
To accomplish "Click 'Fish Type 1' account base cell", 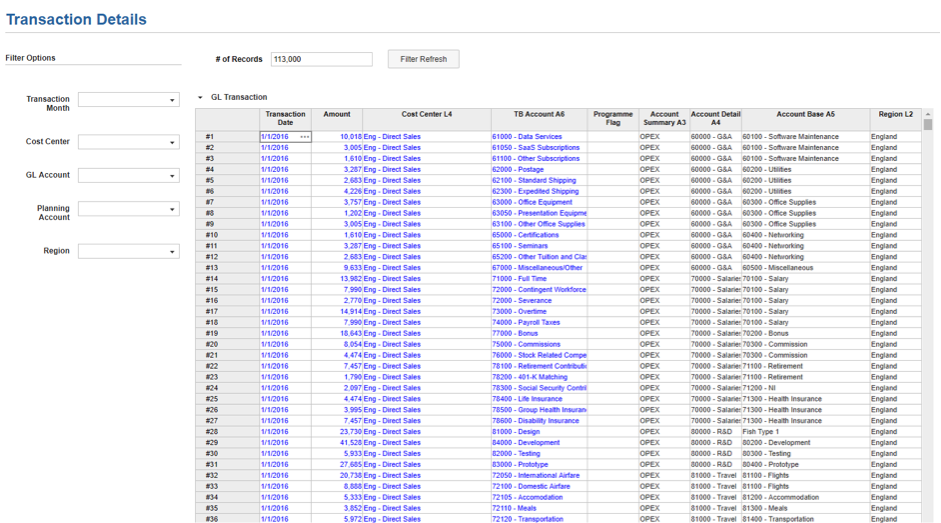I will 805,432.
